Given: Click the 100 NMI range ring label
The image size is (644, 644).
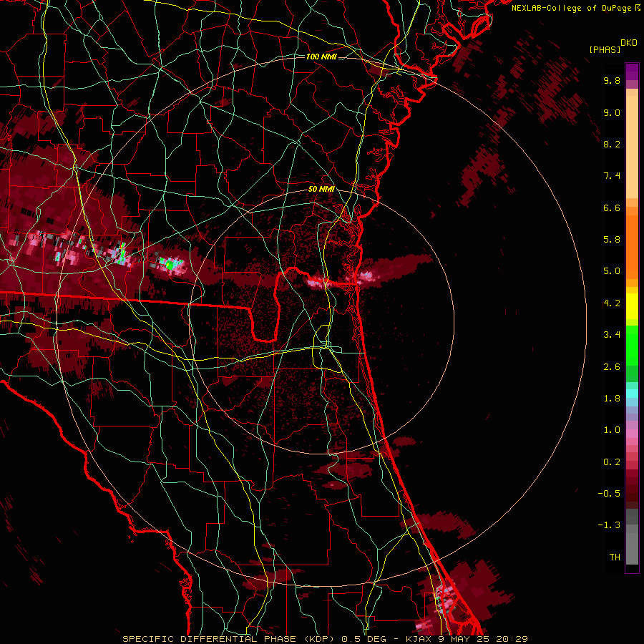Looking at the screenshot, I should [x=321, y=57].
